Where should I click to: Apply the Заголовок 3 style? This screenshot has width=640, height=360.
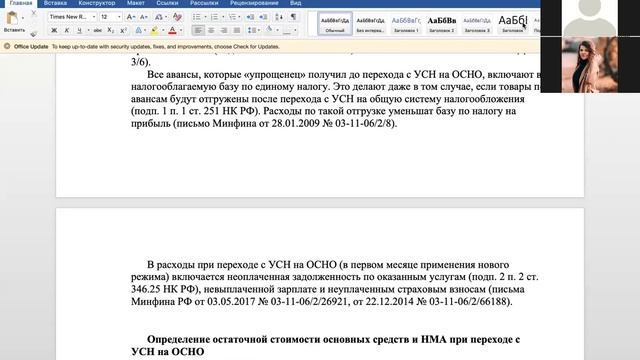[477, 24]
